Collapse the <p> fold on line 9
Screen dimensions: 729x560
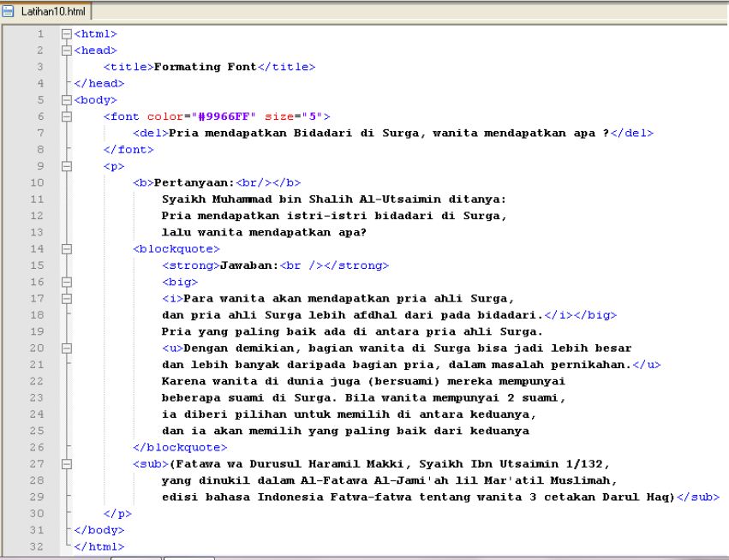67,166
